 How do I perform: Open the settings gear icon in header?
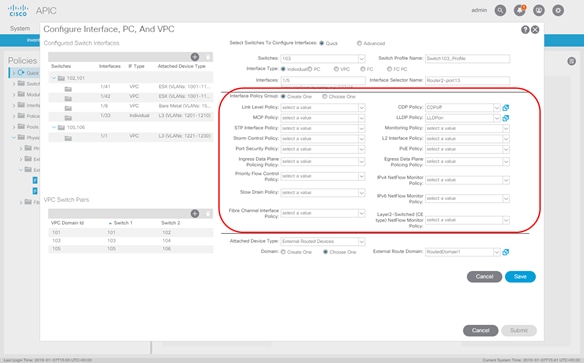pos(558,10)
